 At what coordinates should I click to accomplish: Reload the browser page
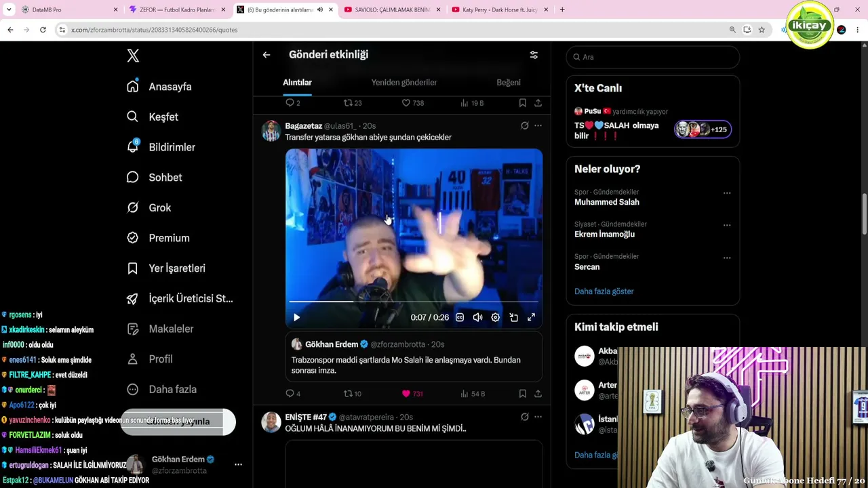43,30
